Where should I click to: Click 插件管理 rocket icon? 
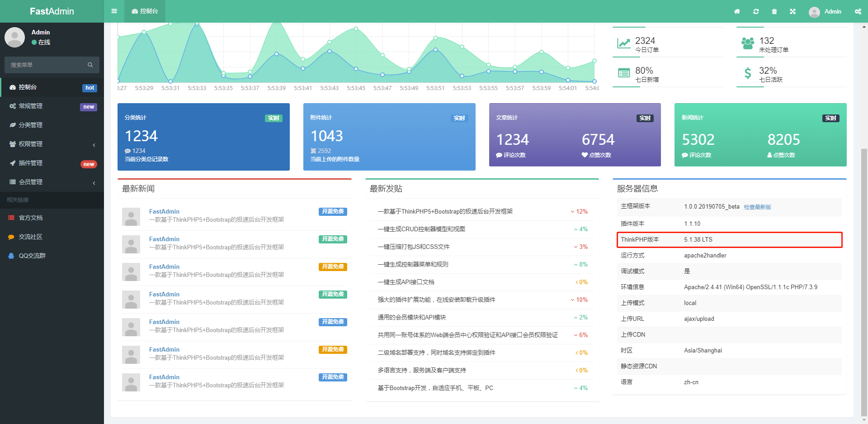12,163
